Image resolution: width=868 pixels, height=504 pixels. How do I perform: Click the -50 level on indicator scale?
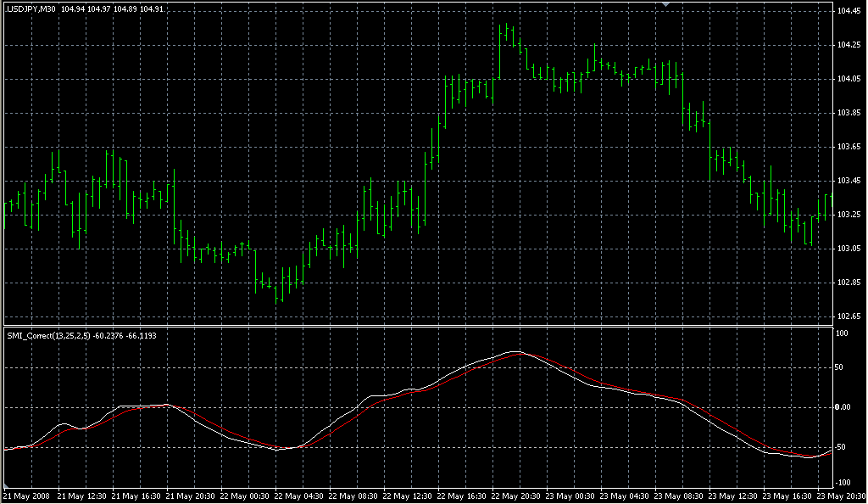coord(844,446)
